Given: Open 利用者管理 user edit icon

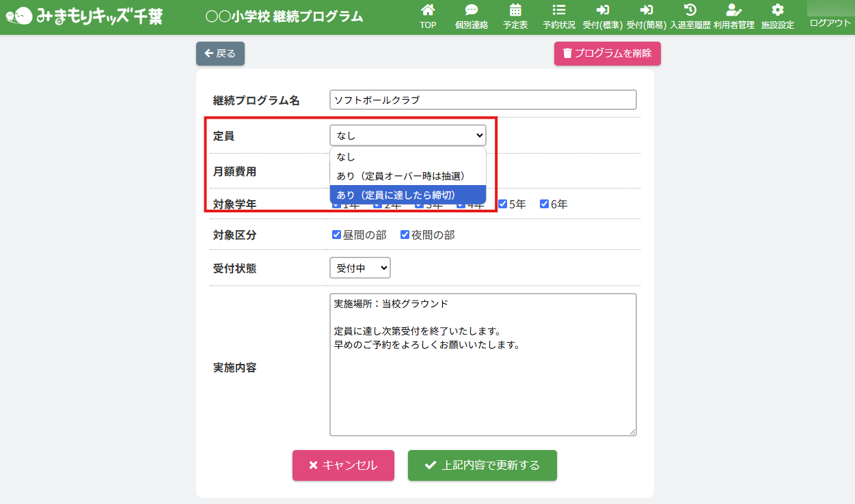Looking at the screenshot, I should click(x=733, y=10).
